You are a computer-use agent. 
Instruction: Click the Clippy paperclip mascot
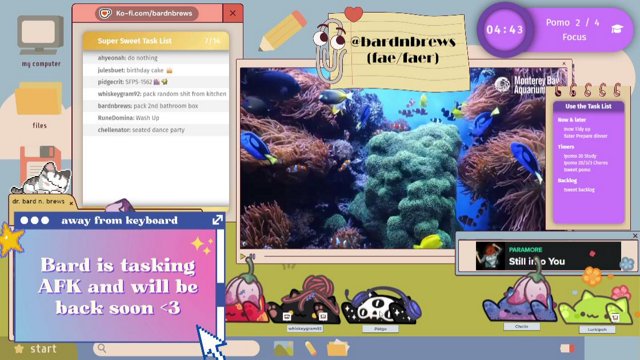(x=330, y=51)
